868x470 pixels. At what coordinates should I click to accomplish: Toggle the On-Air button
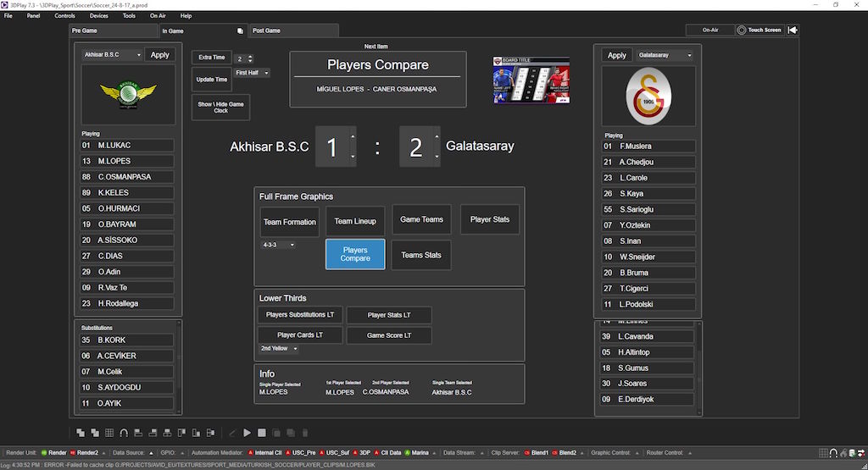click(710, 30)
